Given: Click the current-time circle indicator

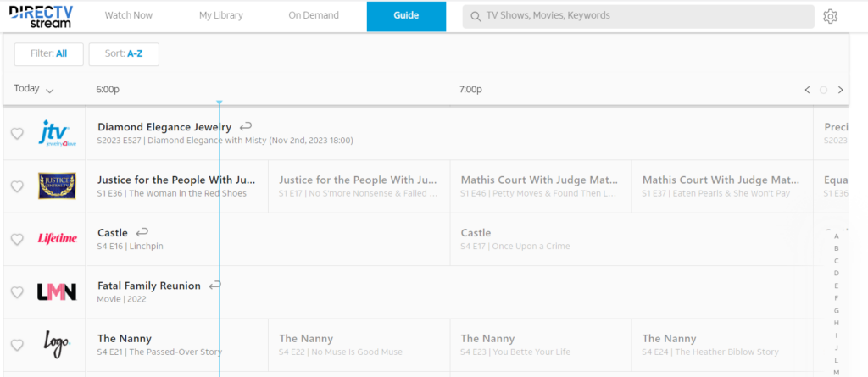Looking at the screenshot, I should click(x=823, y=90).
